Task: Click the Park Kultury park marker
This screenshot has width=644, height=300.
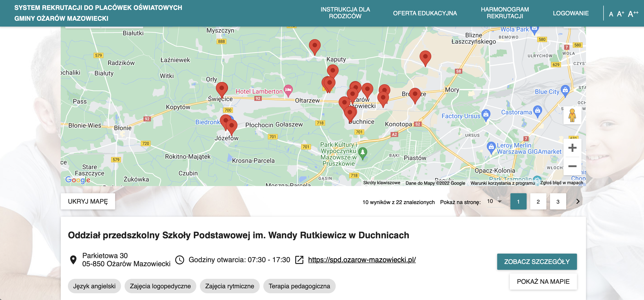Action: pos(362,153)
